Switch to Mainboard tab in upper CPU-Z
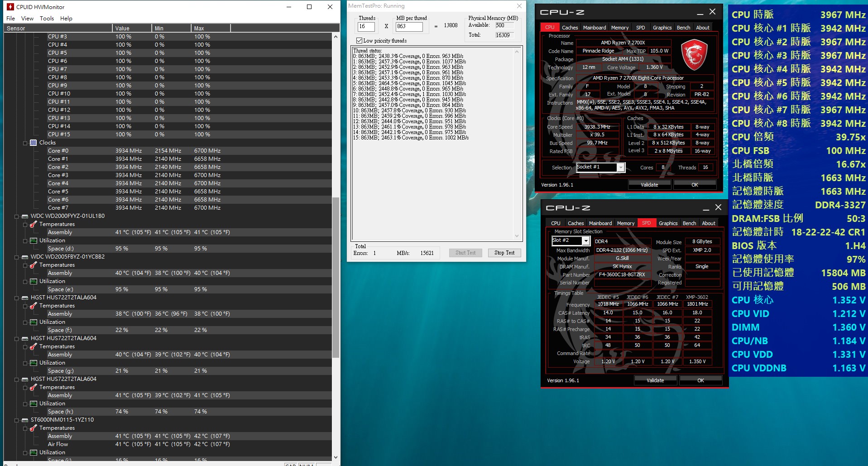Viewport: 868px width, 466px height. tap(595, 28)
